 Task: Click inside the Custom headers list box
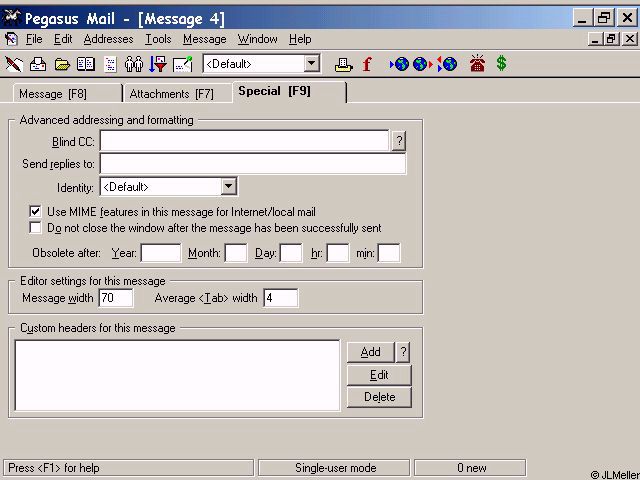pos(177,375)
